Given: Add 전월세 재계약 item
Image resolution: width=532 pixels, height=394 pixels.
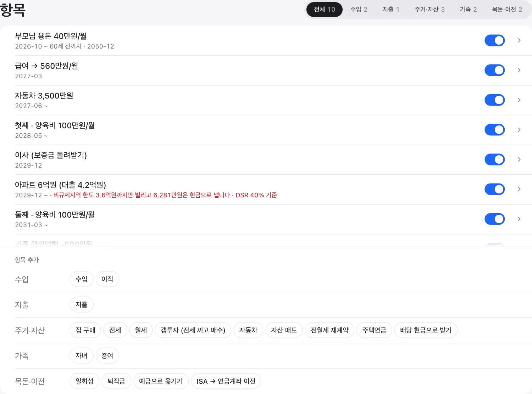Looking at the screenshot, I should coord(330,330).
